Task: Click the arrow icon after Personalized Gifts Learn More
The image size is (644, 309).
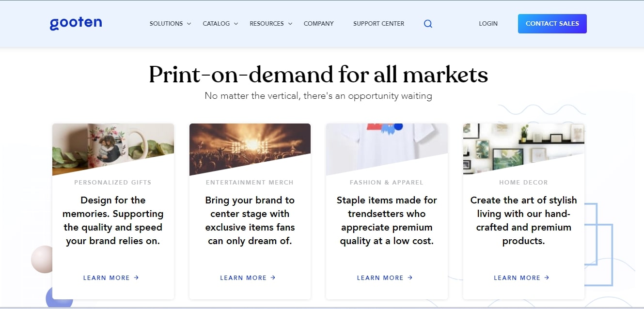Action: coord(136,278)
